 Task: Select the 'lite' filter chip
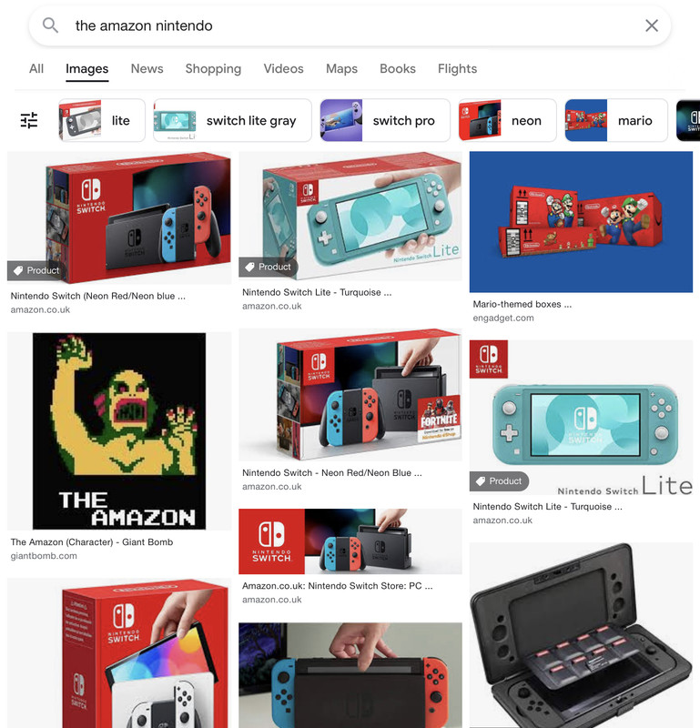(102, 120)
